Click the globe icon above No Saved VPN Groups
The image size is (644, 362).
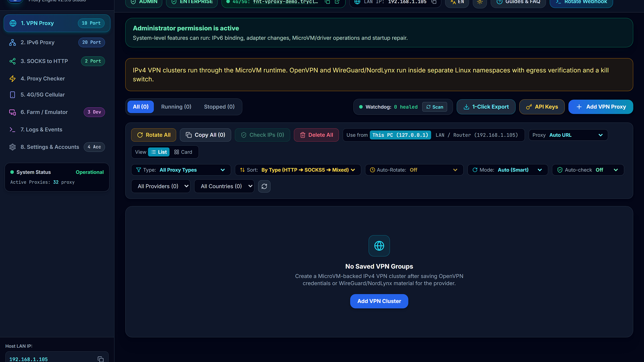point(379,246)
